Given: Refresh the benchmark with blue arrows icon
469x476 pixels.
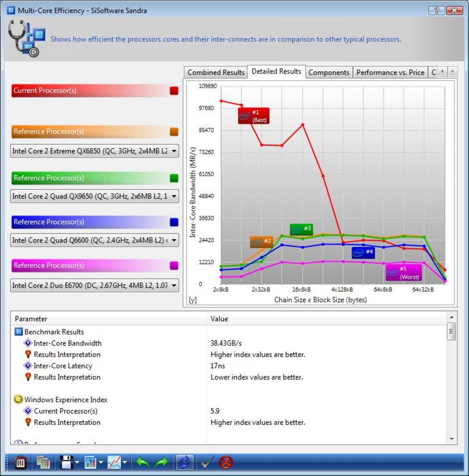Looking at the screenshot, I should click(x=185, y=463).
